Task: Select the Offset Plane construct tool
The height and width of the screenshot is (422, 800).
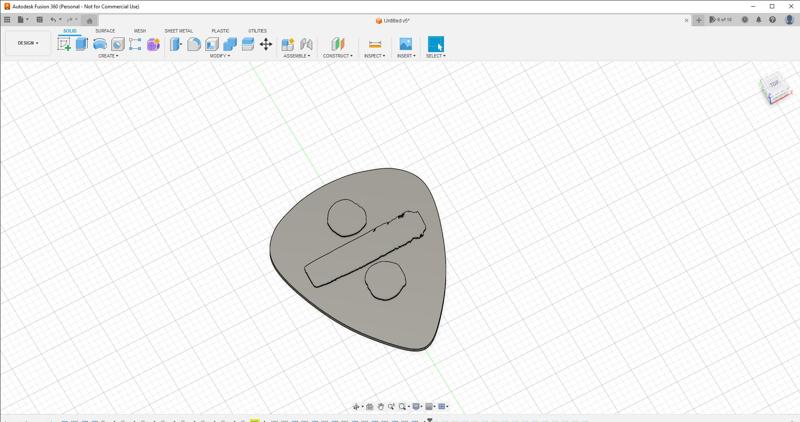Action: click(x=338, y=44)
